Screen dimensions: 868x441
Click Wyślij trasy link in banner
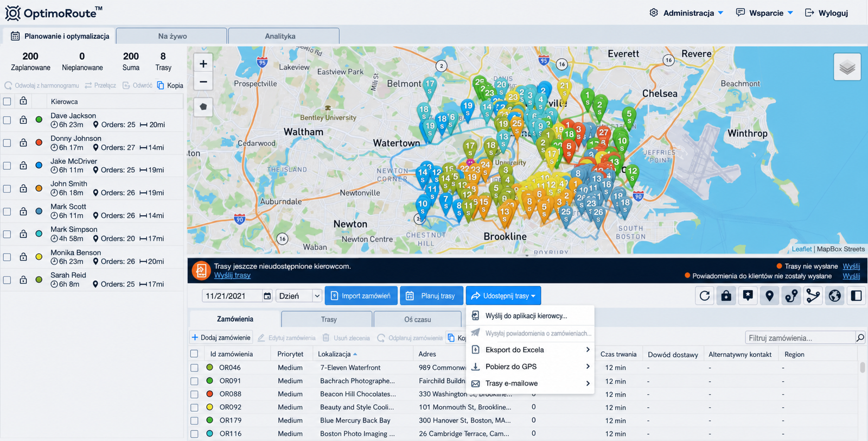pyautogui.click(x=232, y=275)
